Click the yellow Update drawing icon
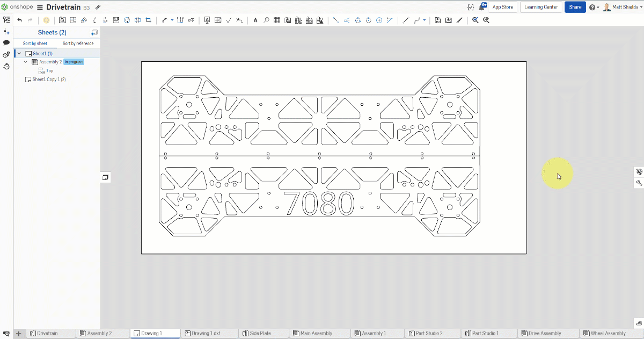The height and width of the screenshot is (339, 644). (47, 20)
